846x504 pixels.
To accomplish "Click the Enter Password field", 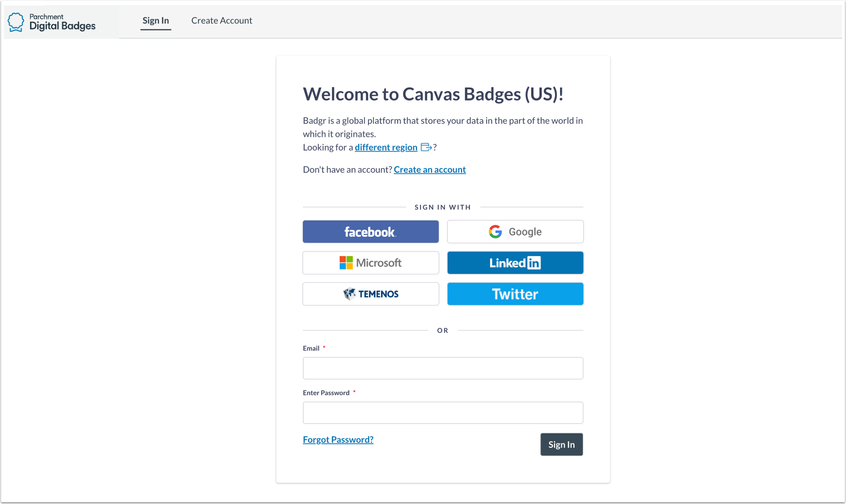I will tap(442, 412).
